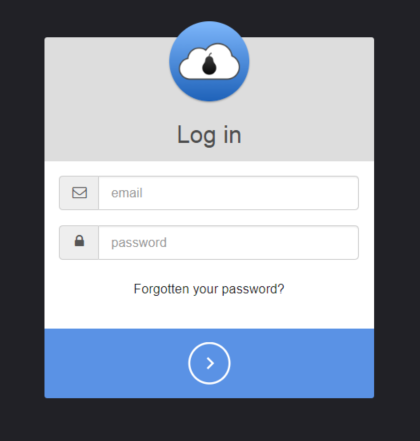The height and width of the screenshot is (441, 420).
Task: Click the white cloud shape in logo
Action: [209, 62]
